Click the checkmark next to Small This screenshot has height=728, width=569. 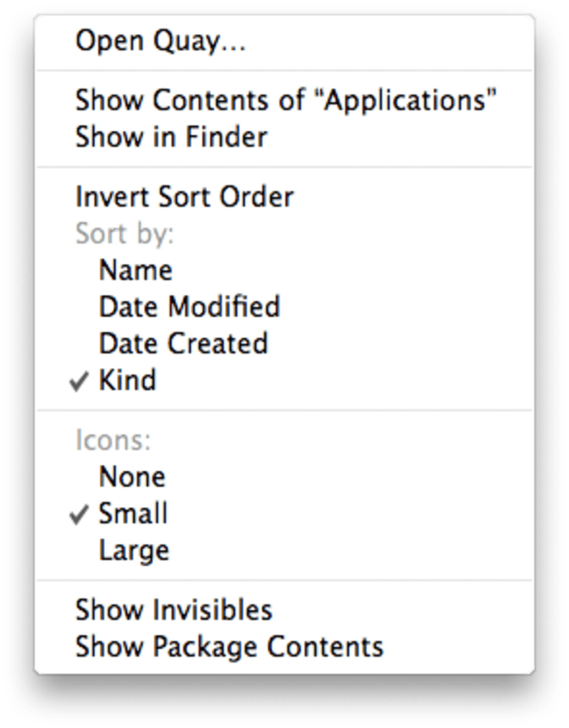pos(79,514)
